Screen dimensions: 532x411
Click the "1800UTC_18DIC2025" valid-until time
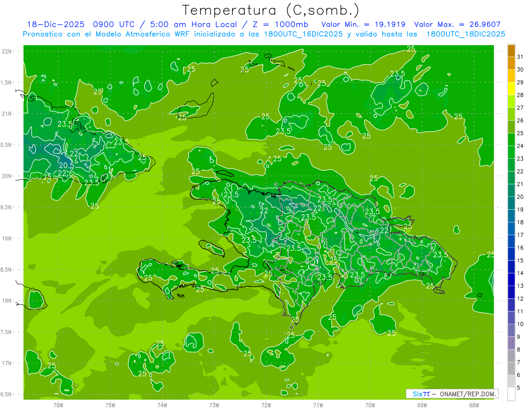point(466,34)
